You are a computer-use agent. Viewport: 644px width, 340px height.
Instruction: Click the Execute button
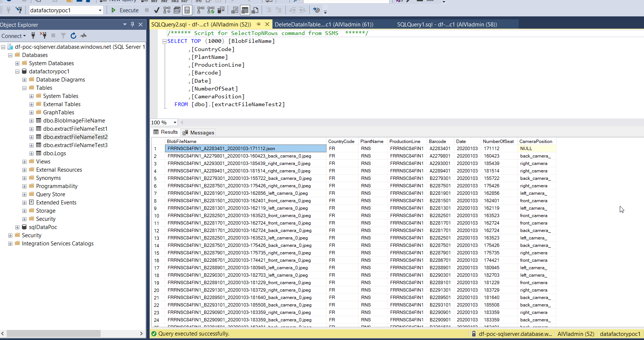(x=124, y=10)
